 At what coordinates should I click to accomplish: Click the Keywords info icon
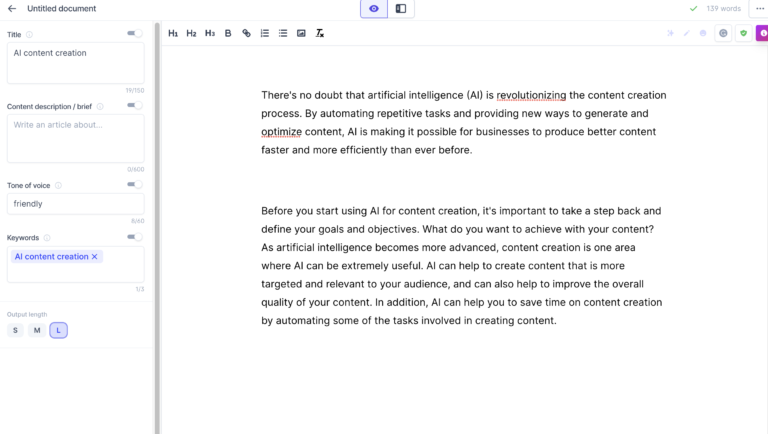[47, 238]
